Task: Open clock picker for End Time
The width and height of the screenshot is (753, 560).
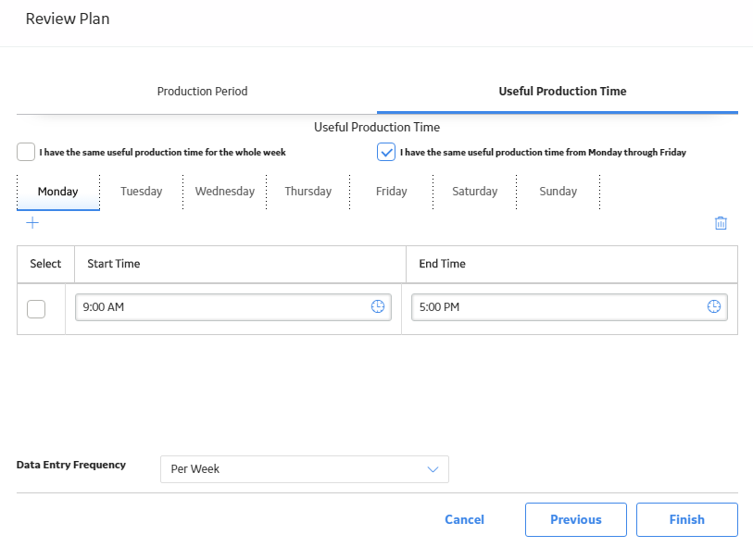Action: click(713, 306)
